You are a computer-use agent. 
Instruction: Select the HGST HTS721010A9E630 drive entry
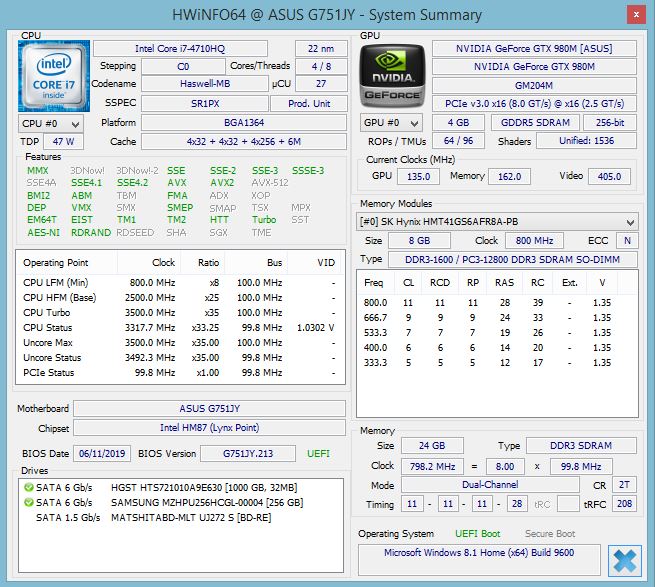pos(180,488)
